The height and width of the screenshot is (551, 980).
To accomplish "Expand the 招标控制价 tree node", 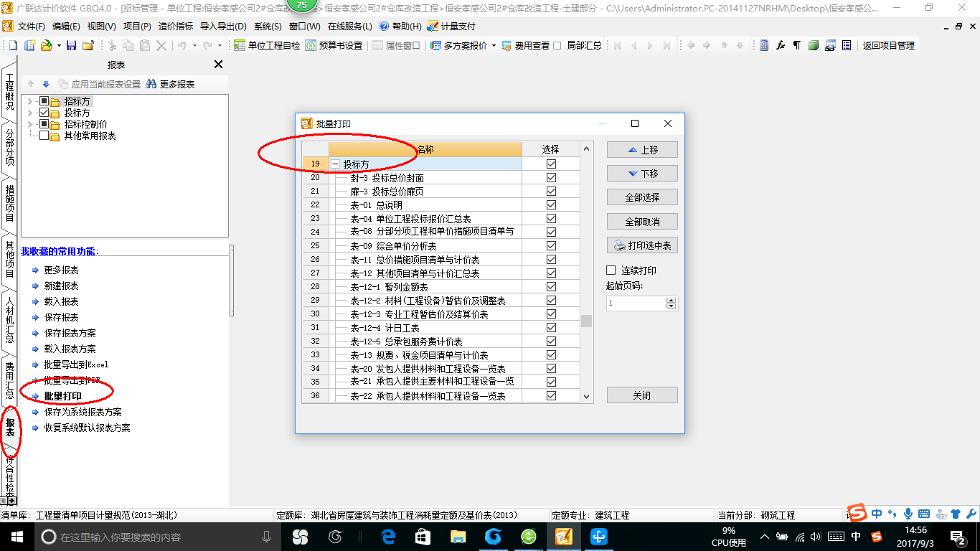I will click(x=29, y=124).
